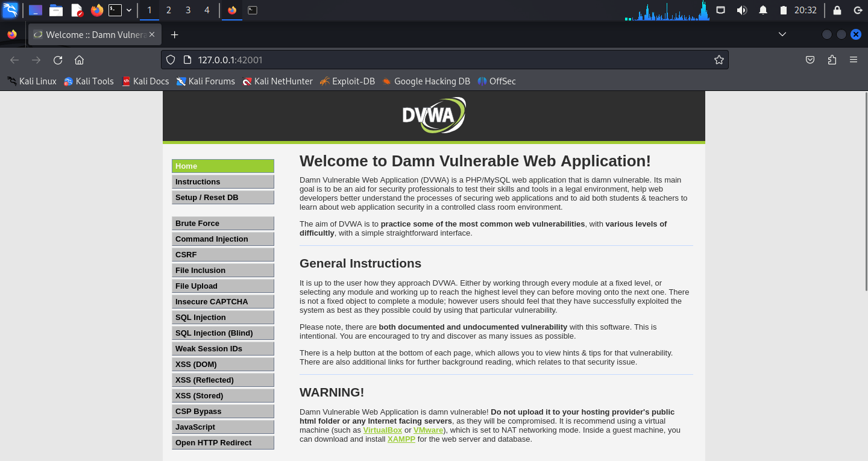Open the file manager icon in the panel
Screen dimensions: 868x461
56,10
